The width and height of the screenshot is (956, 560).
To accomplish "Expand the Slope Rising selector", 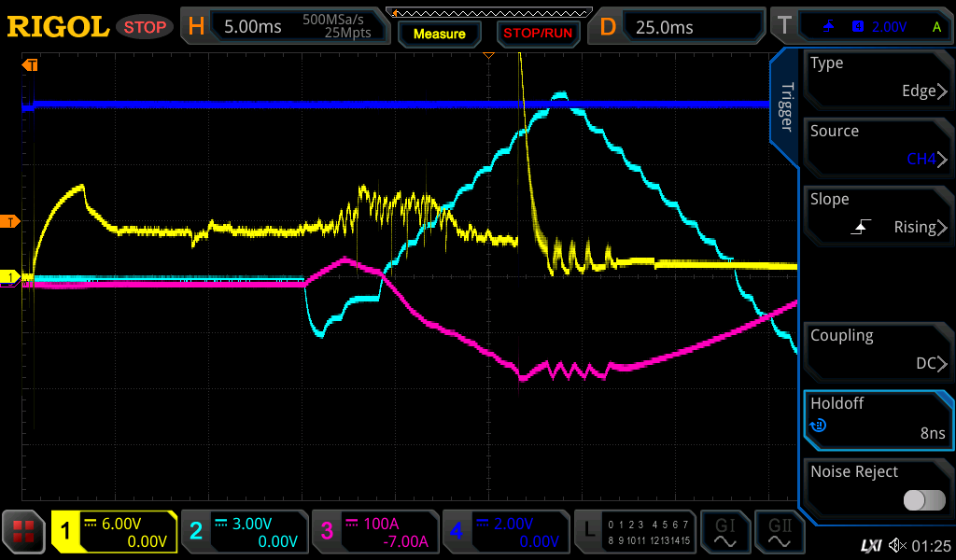I will tap(878, 214).
